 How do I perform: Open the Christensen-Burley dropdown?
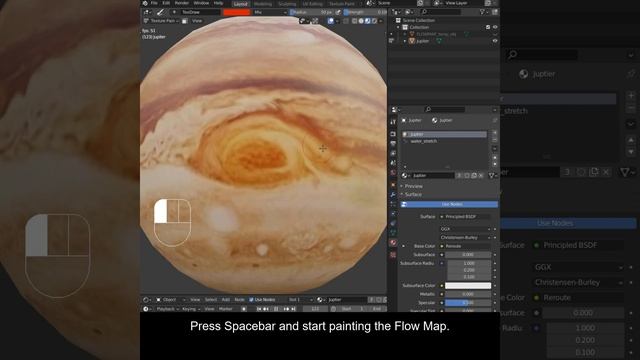(x=465, y=238)
